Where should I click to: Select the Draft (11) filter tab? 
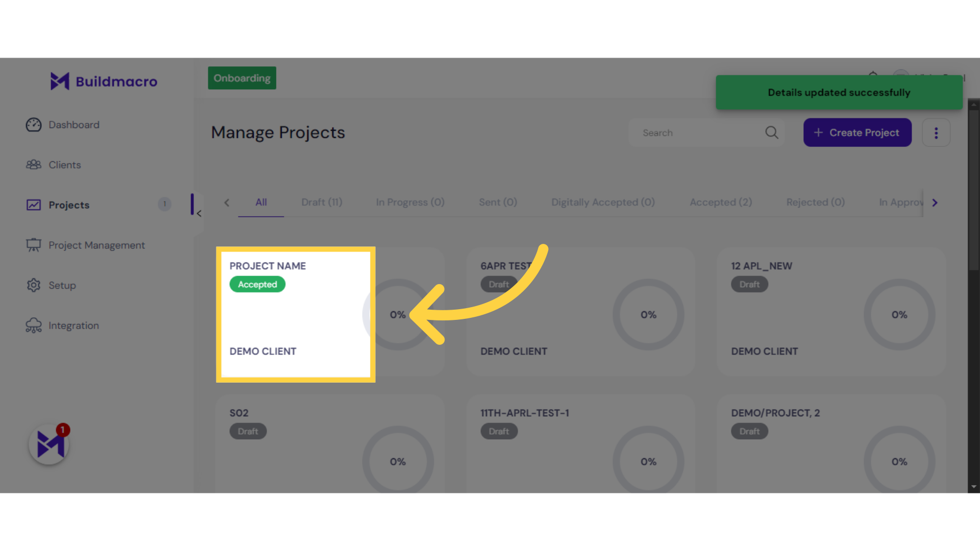[322, 202]
